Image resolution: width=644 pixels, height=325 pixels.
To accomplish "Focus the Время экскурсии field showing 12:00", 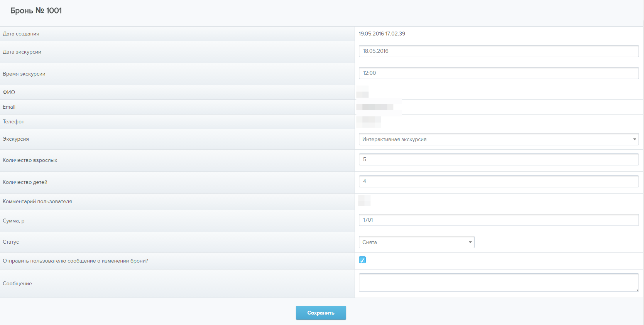I will (x=498, y=73).
